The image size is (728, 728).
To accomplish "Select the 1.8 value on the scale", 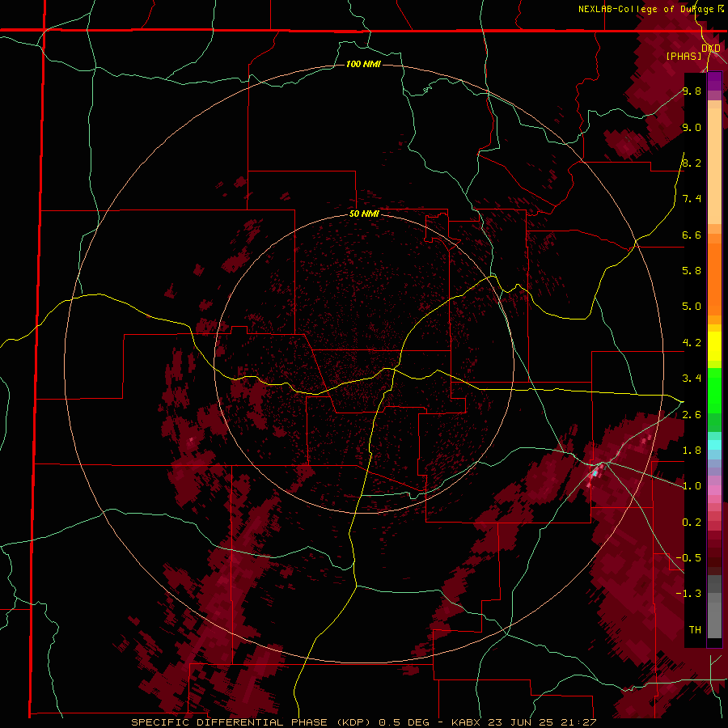I will coord(692,451).
